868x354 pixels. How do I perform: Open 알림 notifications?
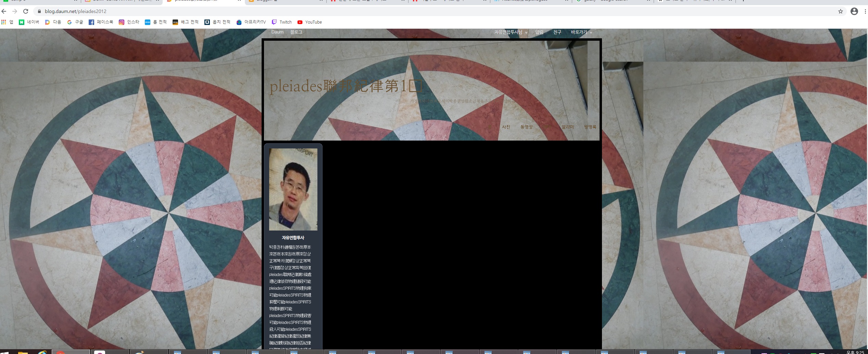point(539,32)
